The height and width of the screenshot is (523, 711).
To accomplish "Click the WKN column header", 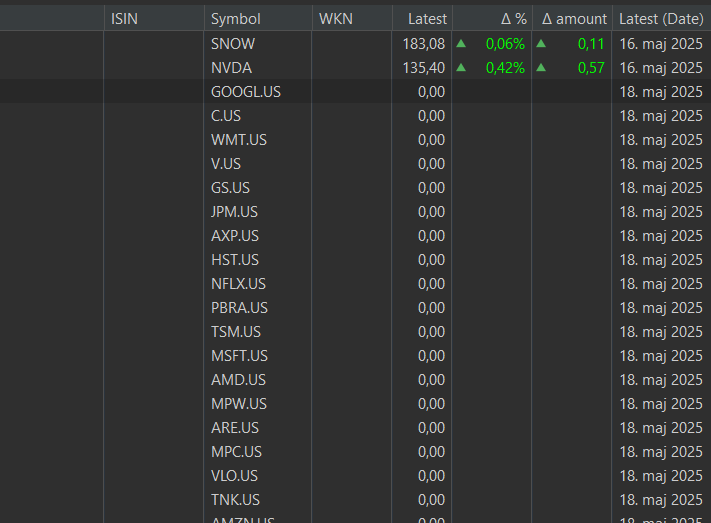I will tap(336, 19).
